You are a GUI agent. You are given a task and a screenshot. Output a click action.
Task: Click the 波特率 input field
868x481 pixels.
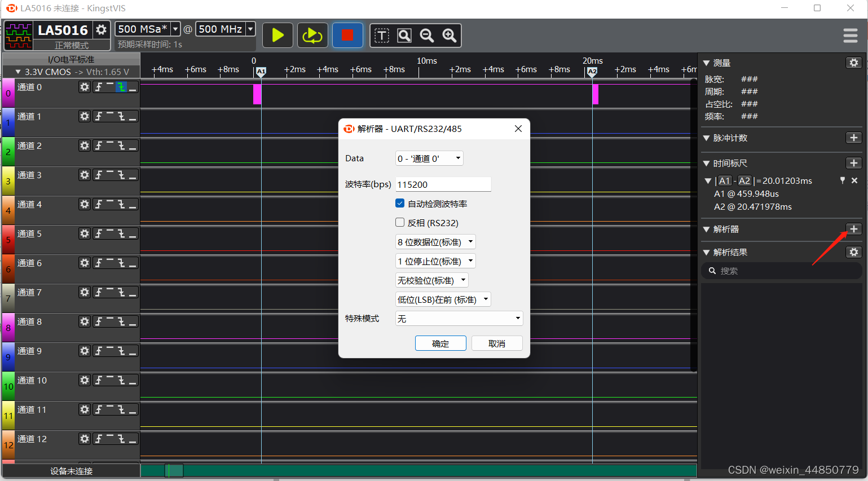point(443,184)
